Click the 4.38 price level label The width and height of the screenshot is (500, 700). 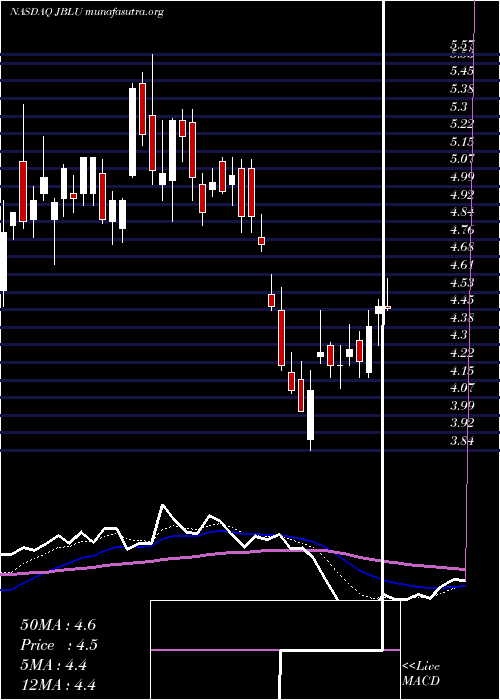462,317
